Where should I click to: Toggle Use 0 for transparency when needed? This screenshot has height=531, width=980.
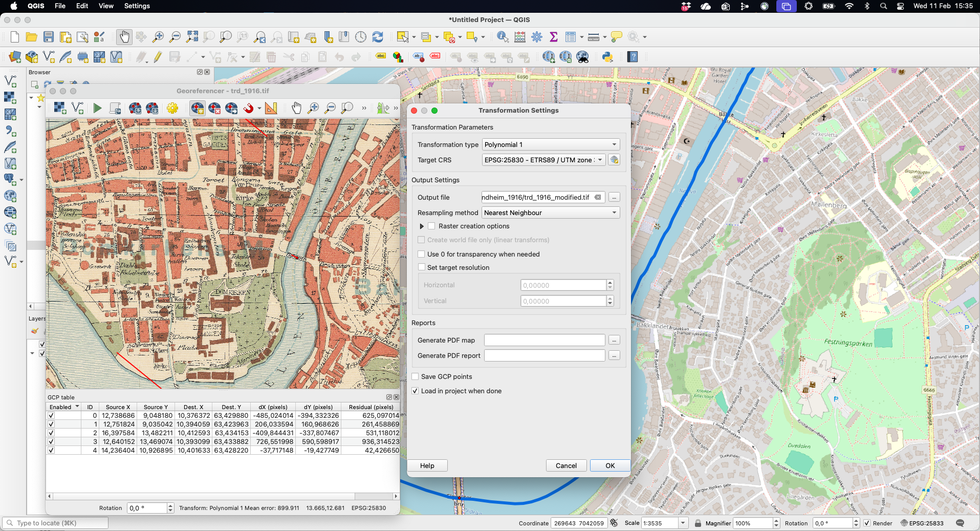(422, 254)
